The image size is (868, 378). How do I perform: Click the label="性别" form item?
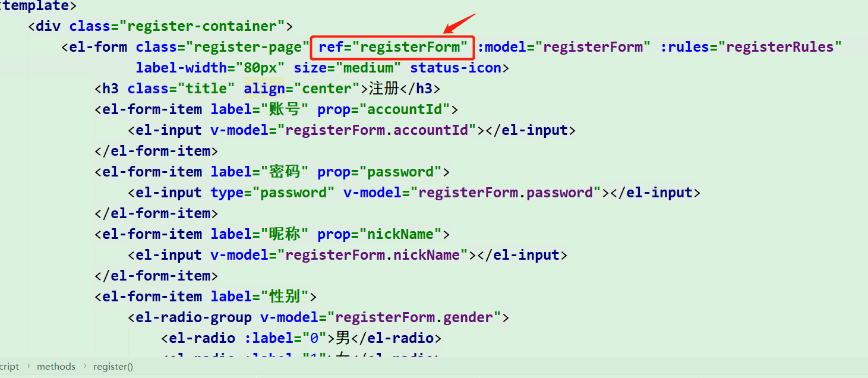[260, 297]
